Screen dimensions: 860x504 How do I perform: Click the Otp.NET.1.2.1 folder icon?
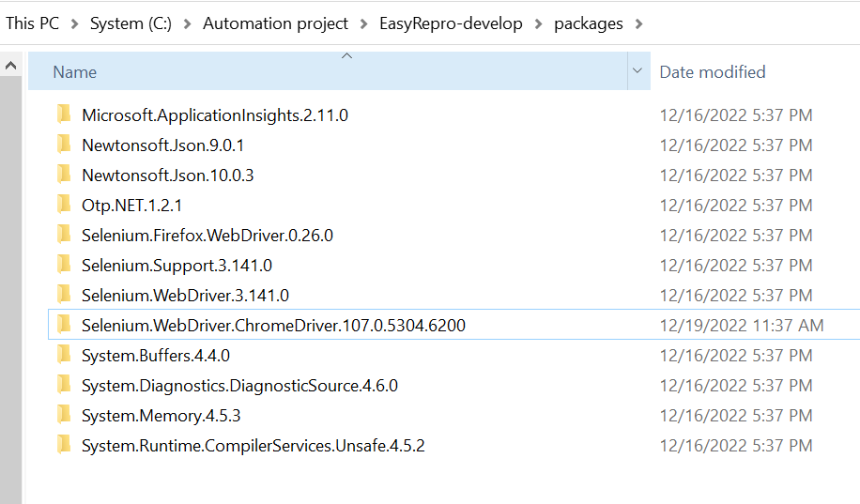[64, 206]
